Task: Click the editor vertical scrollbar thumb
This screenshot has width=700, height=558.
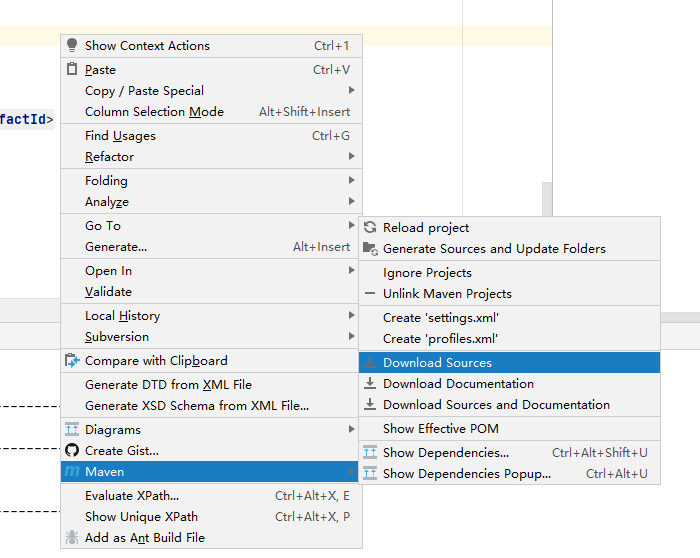Action: 547,198
